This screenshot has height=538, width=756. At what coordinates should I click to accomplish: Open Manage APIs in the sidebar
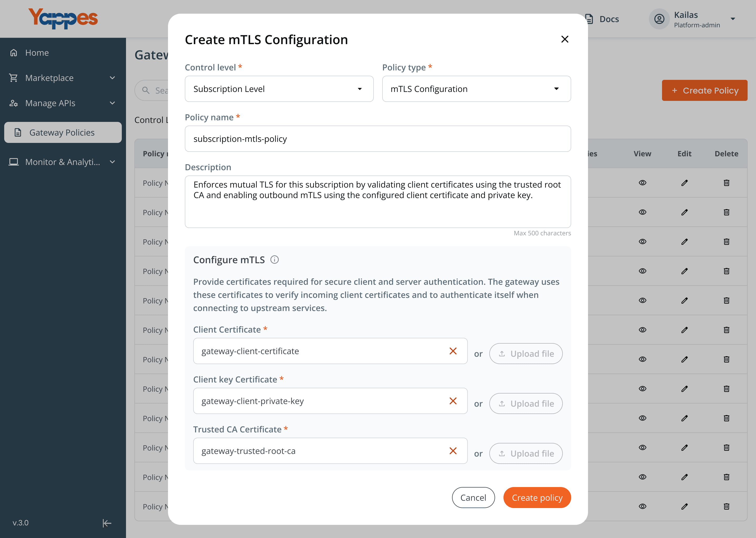50,103
